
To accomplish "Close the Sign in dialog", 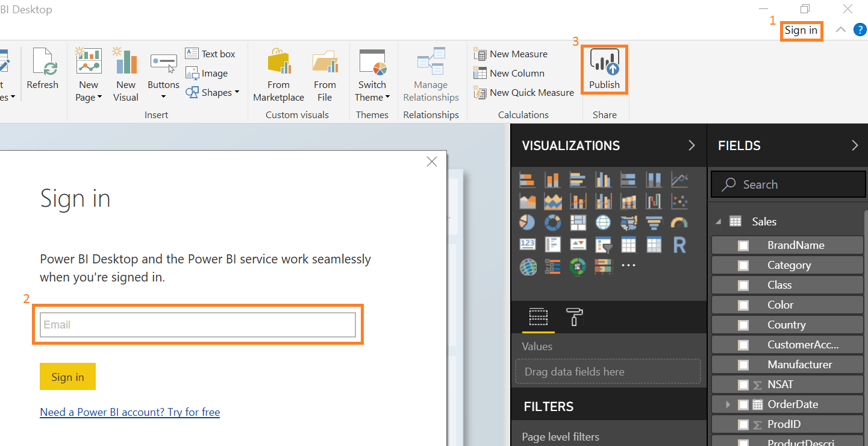I will point(431,162).
